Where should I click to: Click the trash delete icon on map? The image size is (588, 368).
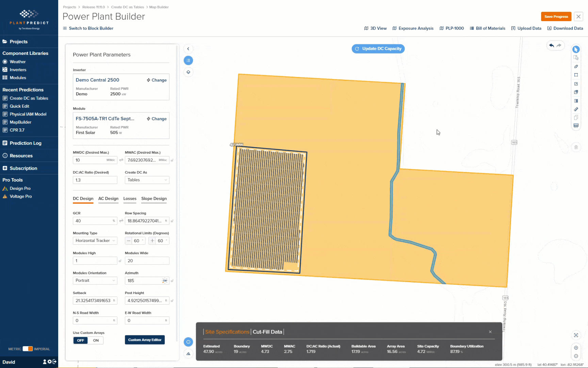click(576, 147)
